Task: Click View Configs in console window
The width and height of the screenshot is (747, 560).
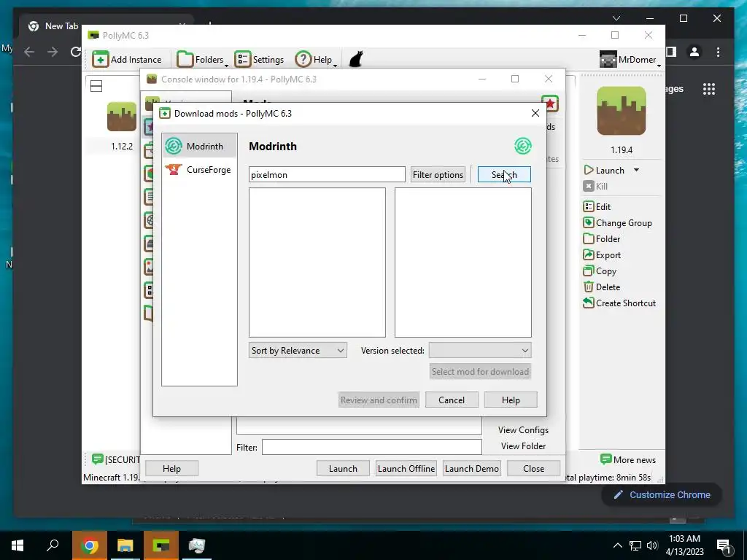Action: [523, 430]
